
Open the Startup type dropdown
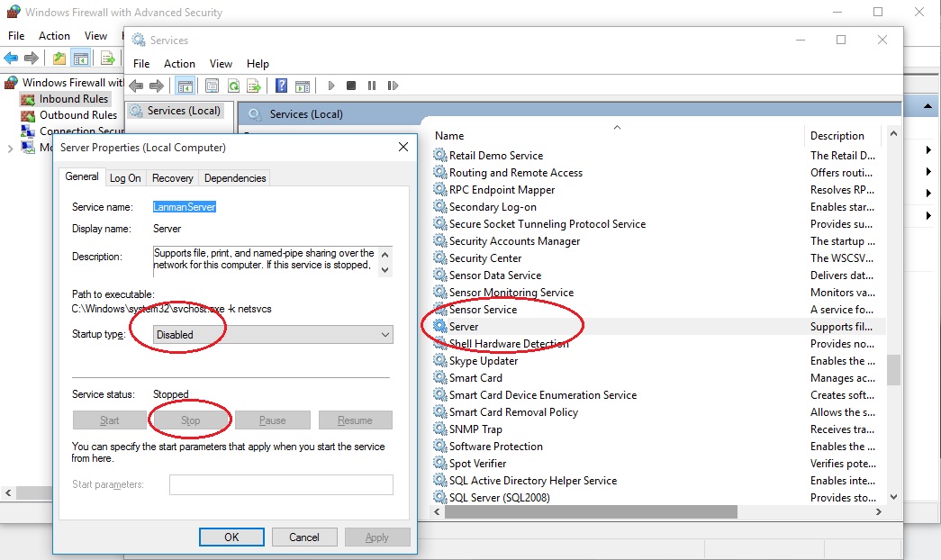click(273, 334)
